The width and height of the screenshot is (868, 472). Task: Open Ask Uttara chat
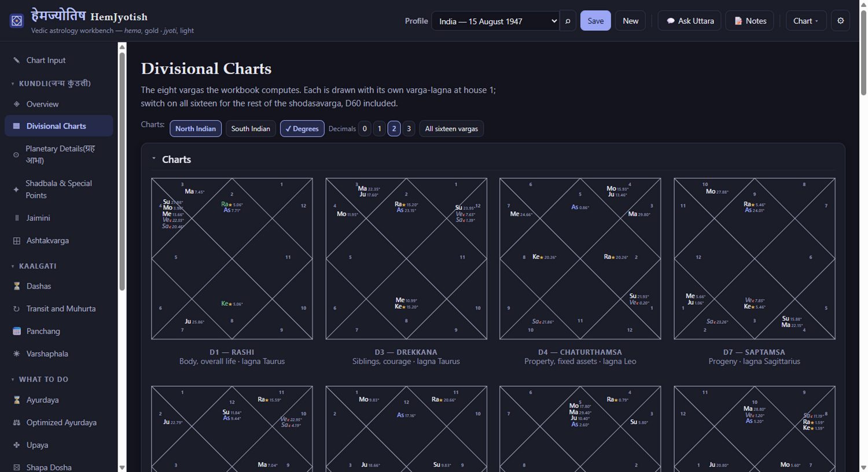point(690,21)
